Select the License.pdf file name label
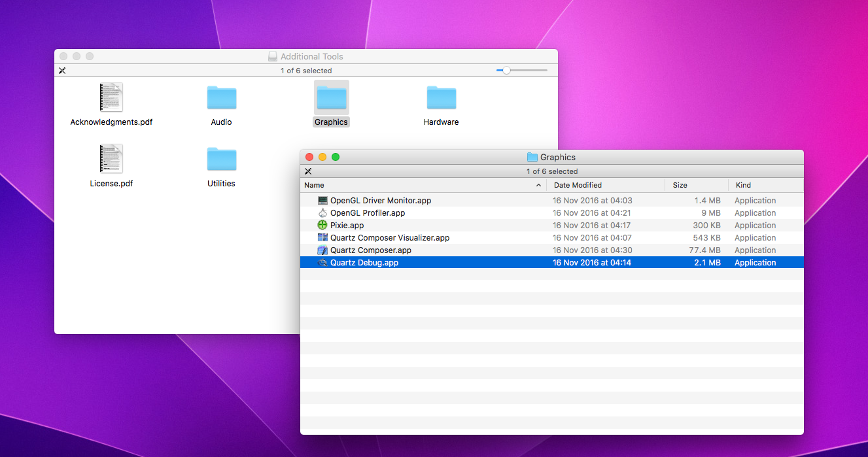Screen dimensions: 868x457 pos(111,184)
